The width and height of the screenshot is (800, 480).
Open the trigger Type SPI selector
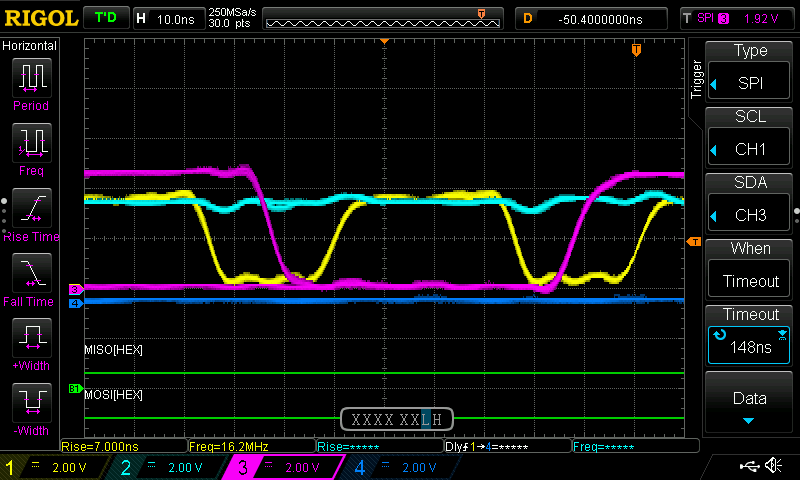[x=749, y=81]
